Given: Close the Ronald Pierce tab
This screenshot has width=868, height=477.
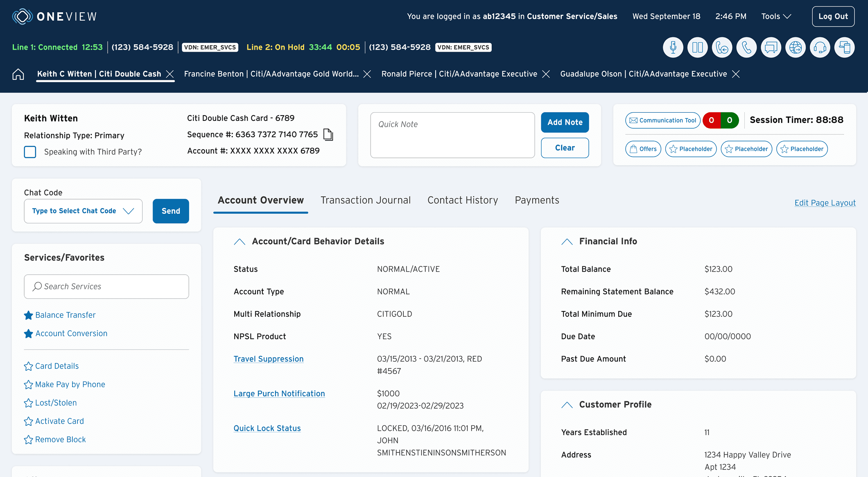Looking at the screenshot, I should (546, 74).
